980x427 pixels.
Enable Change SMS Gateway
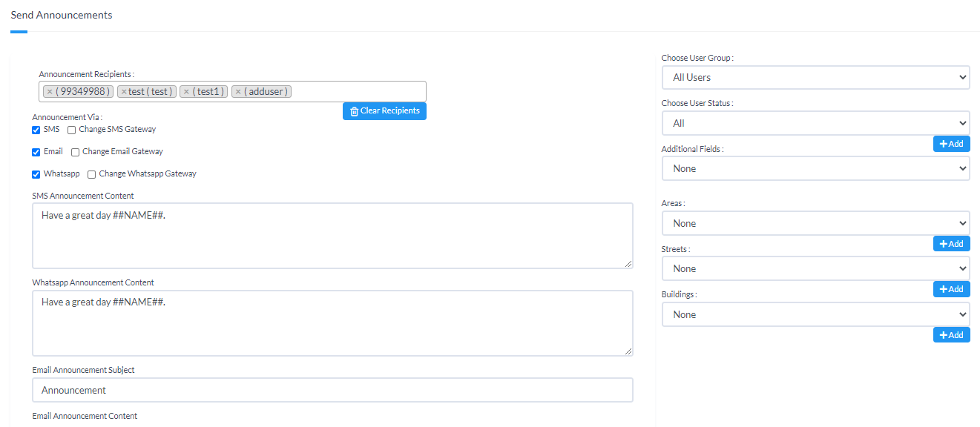(x=70, y=129)
